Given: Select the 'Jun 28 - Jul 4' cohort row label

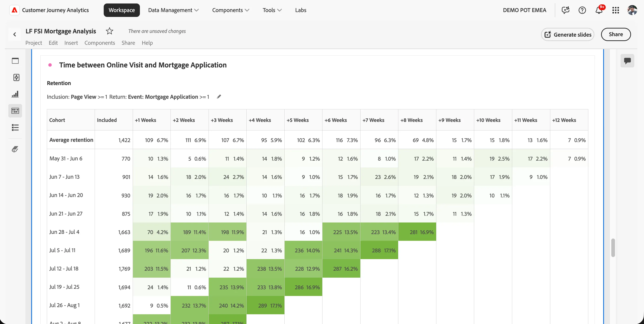Looking at the screenshot, I should point(64,232).
